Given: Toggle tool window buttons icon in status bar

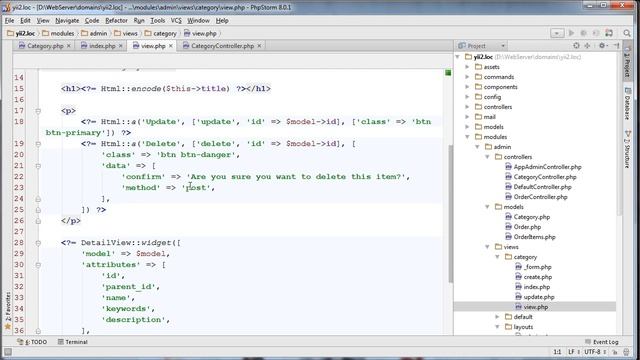Looking at the screenshot, I should pyautogui.click(x=7, y=352).
